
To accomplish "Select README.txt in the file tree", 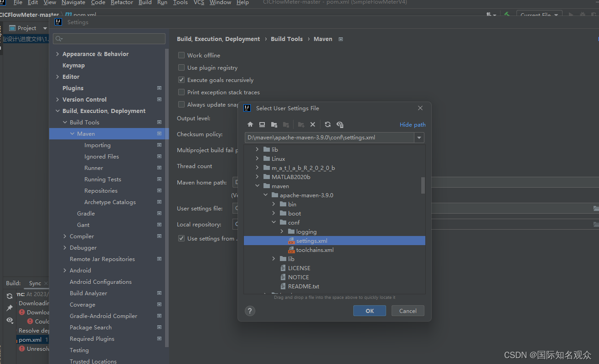I will coord(304,286).
